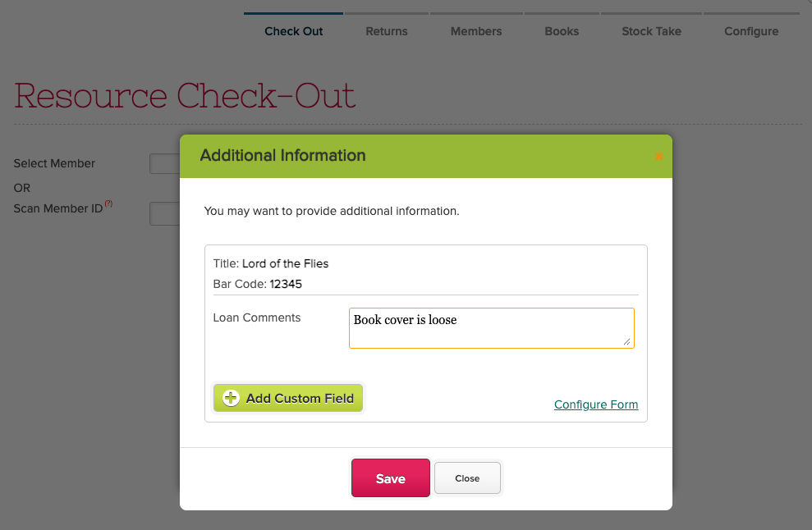Image resolution: width=812 pixels, height=530 pixels.
Task: Navigate to the Configure tab
Action: point(750,31)
